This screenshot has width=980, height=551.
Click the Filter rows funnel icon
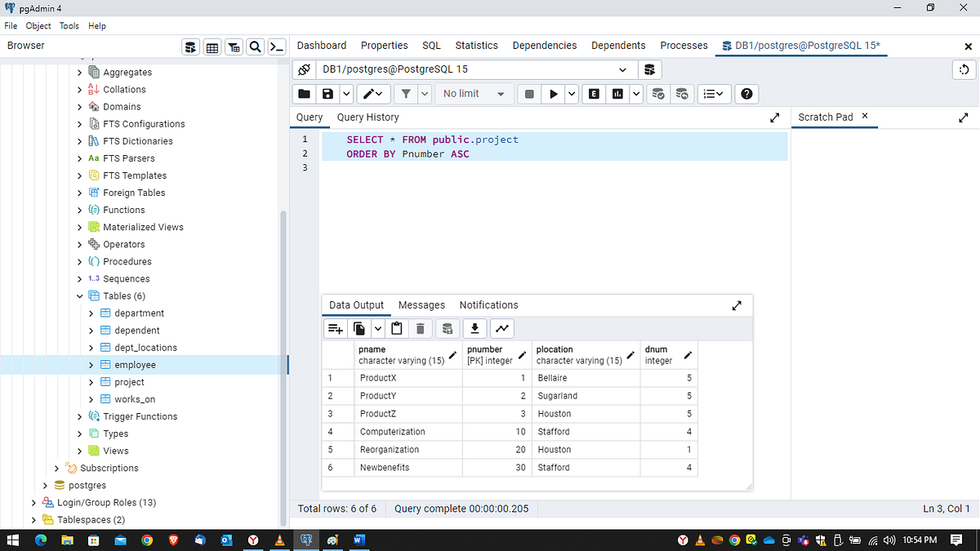coord(406,94)
